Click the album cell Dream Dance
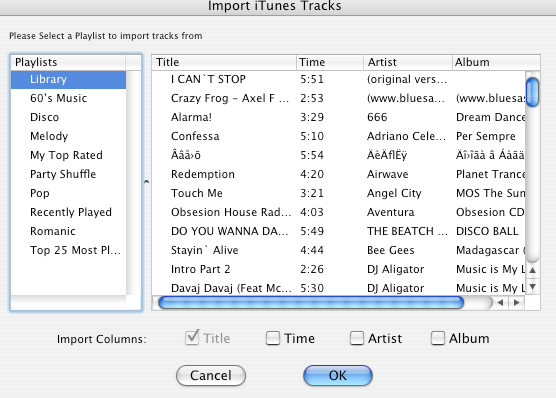The image size is (556, 398). point(490,117)
